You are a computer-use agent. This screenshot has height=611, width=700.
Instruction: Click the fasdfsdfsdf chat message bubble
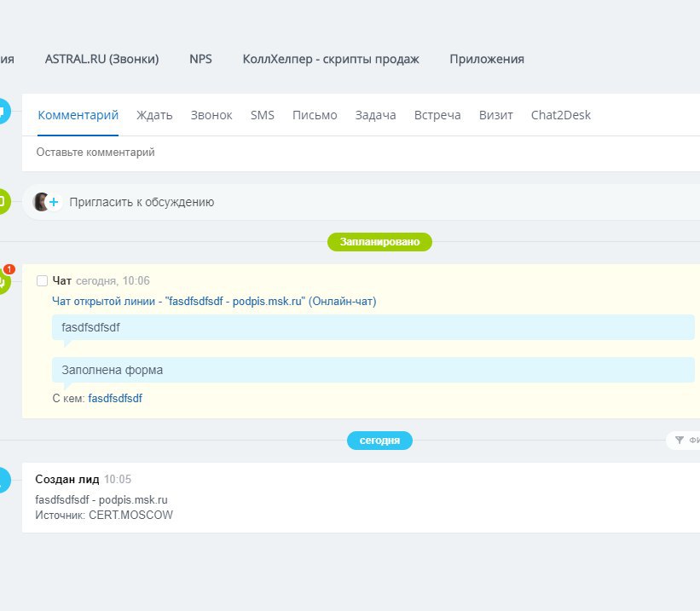click(x=373, y=327)
